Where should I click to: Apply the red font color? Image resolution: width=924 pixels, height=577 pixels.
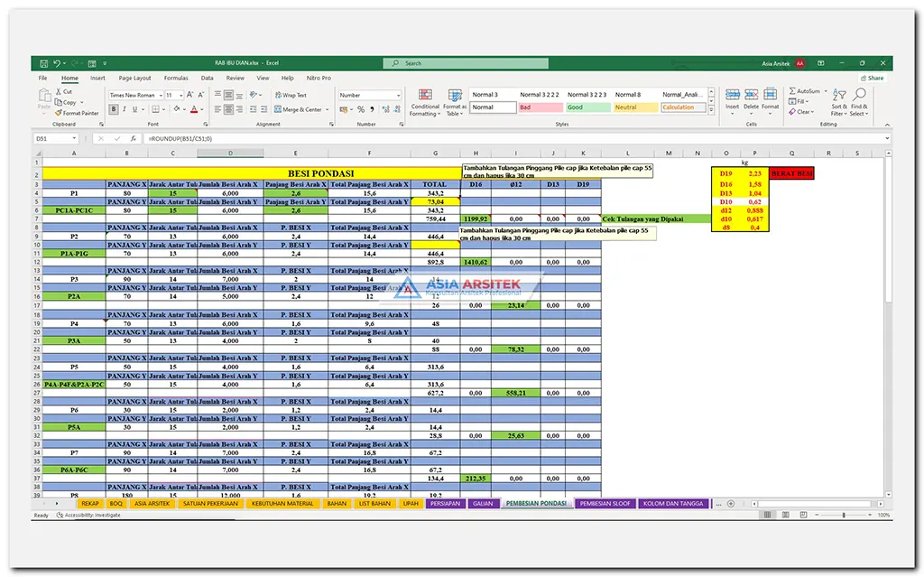194,109
